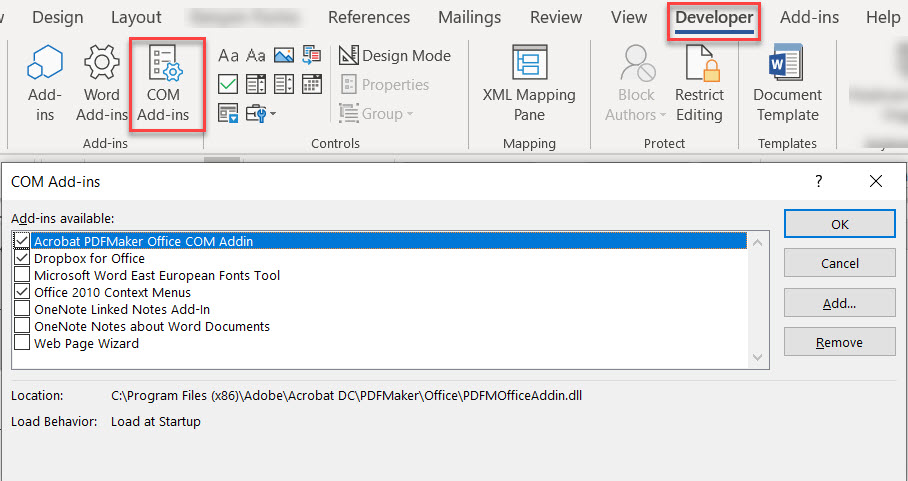The height and width of the screenshot is (481, 908).
Task: Check OneNote Notes about Word Documents
Action: 22,325
